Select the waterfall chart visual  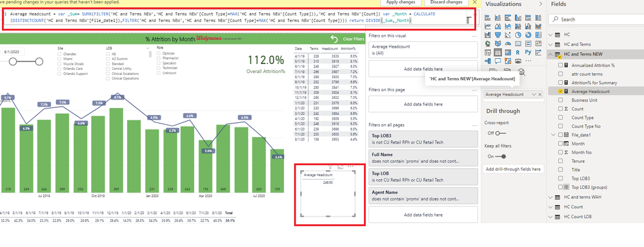tap(488, 35)
